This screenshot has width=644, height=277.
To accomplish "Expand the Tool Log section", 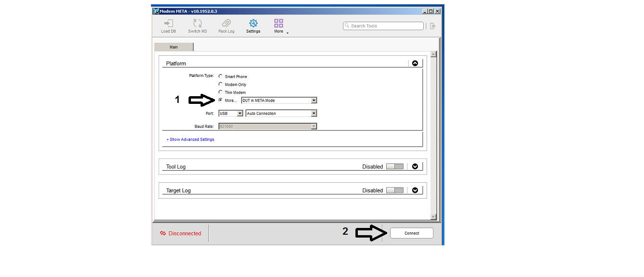I will [x=415, y=166].
